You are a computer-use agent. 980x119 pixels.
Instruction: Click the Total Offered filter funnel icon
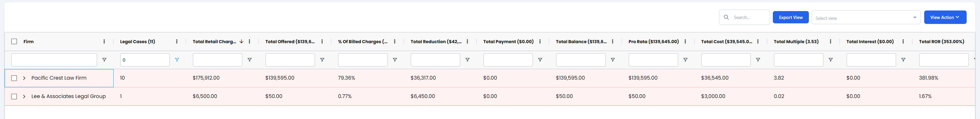(322, 60)
